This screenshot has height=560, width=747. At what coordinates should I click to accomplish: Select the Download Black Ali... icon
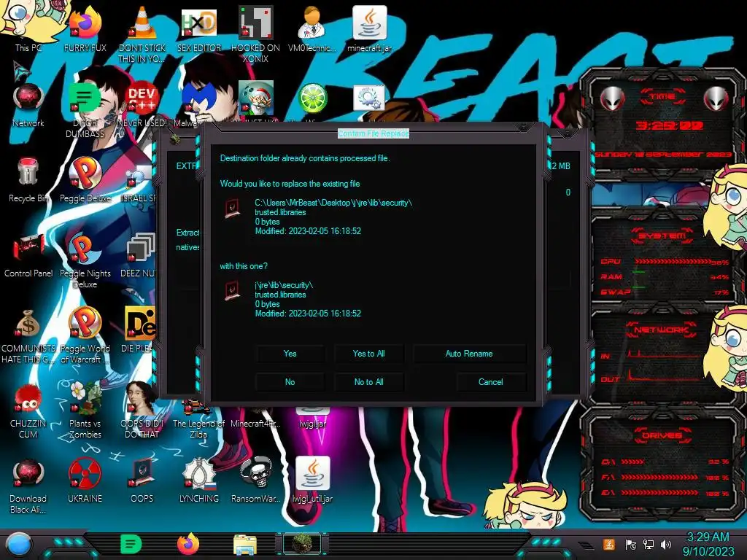pyautogui.click(x=28, y=486)
